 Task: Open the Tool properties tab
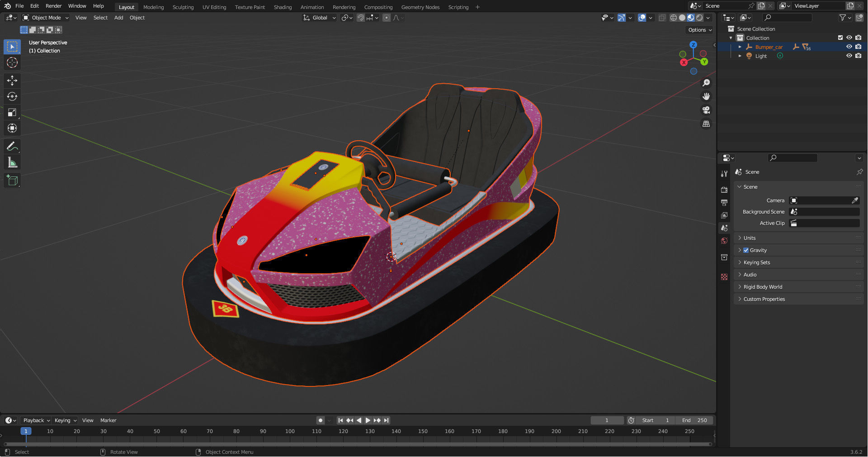[x=724, y=173]
